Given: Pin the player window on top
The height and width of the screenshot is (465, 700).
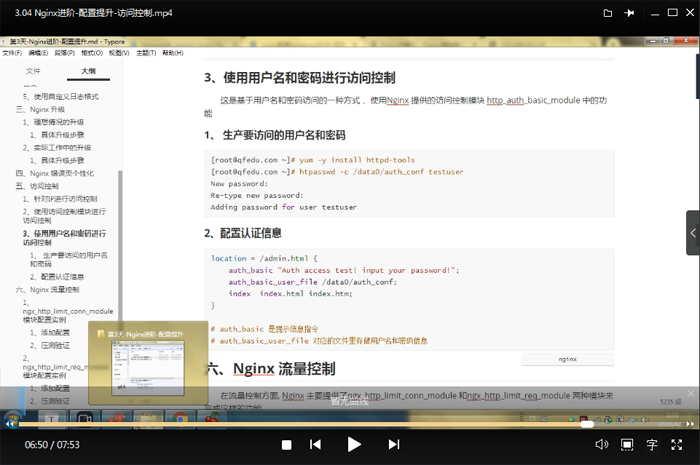Looking at the screenshot, I should [x=629, y=13].
